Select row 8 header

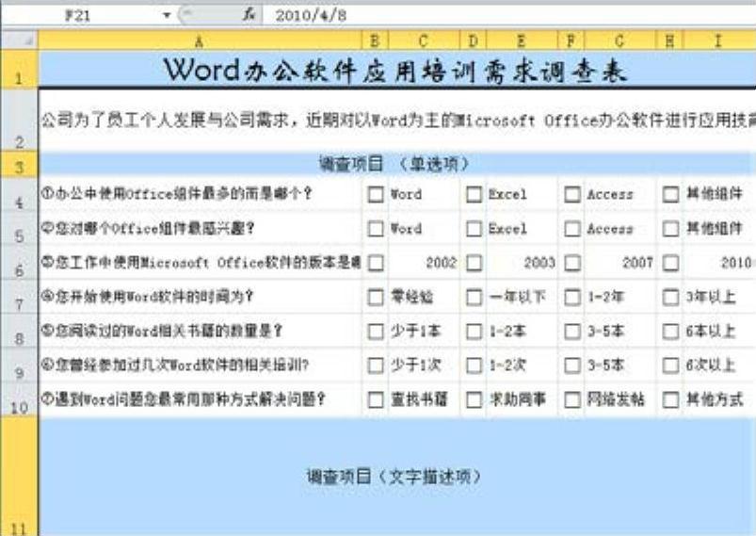tap(19, 332)
